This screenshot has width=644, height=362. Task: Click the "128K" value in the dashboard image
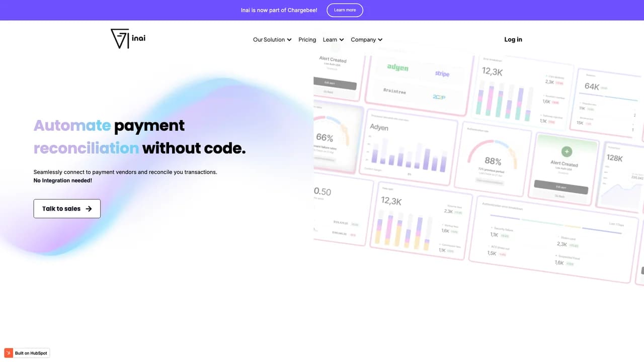[615, 158]
